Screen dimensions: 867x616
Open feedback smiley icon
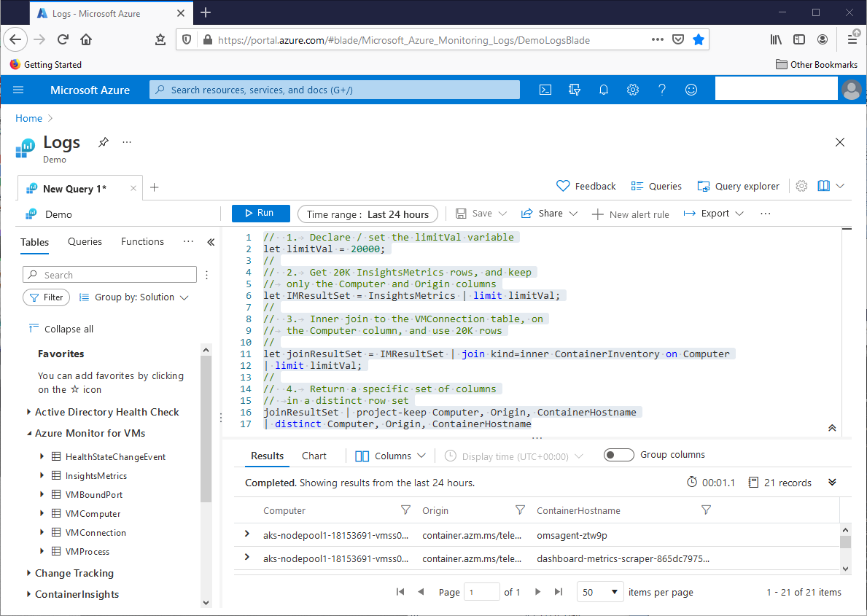pyautogui.click(x=691, y=90)
